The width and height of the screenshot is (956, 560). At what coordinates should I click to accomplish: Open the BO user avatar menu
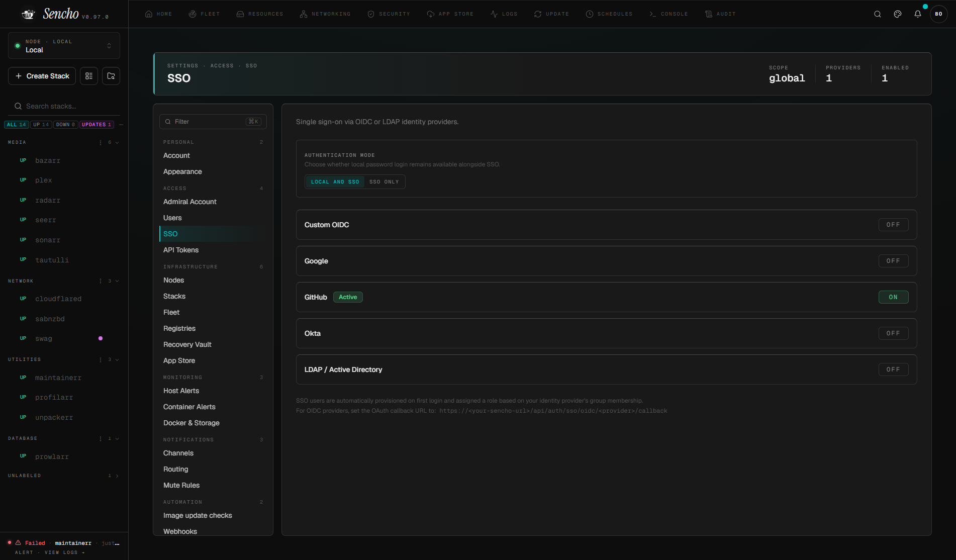pos(938,14)
